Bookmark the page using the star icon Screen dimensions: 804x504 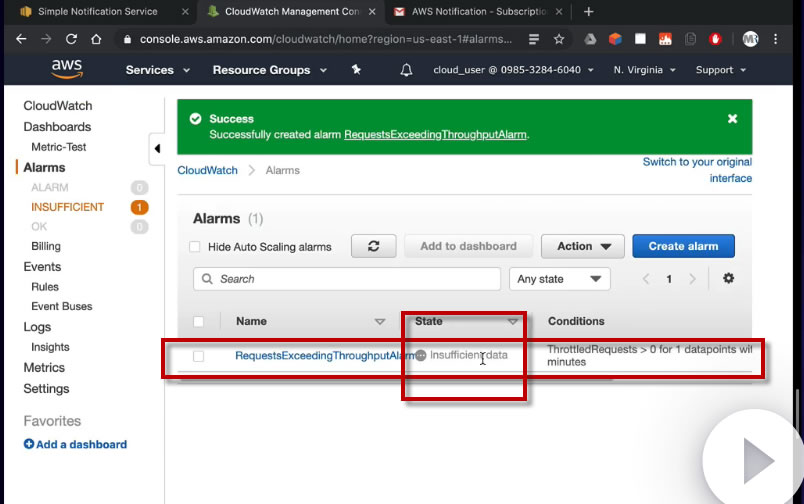coord(559,39)
